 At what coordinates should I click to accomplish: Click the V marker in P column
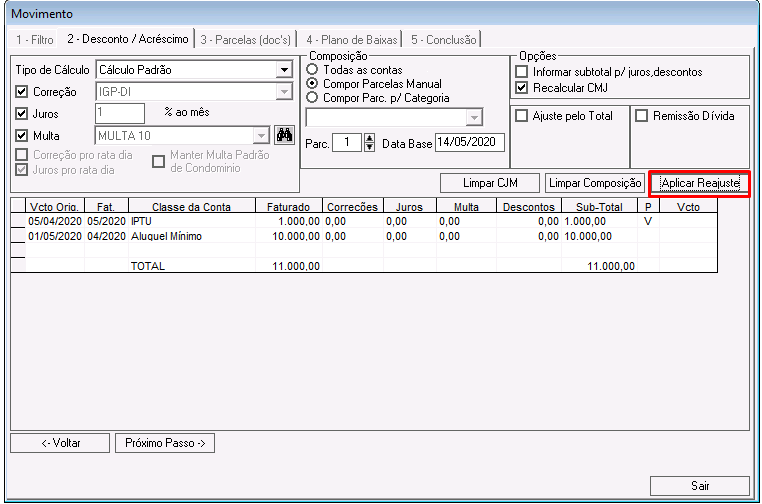(648, 221)
